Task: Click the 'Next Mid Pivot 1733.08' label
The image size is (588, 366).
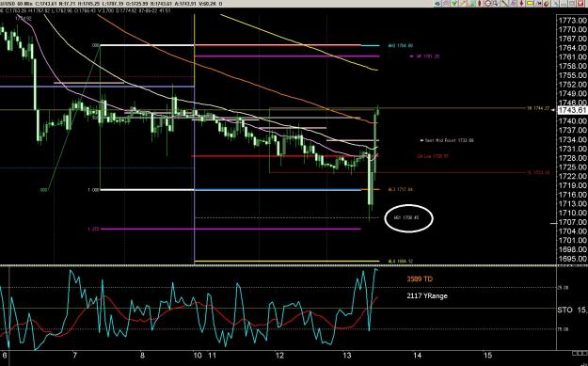Action: (x=450, y=140)
